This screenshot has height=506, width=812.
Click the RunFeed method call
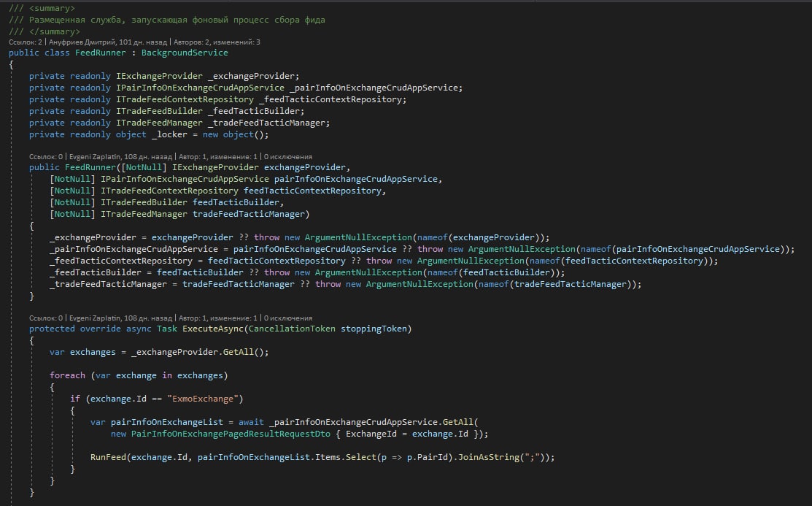tap(108, 457)
